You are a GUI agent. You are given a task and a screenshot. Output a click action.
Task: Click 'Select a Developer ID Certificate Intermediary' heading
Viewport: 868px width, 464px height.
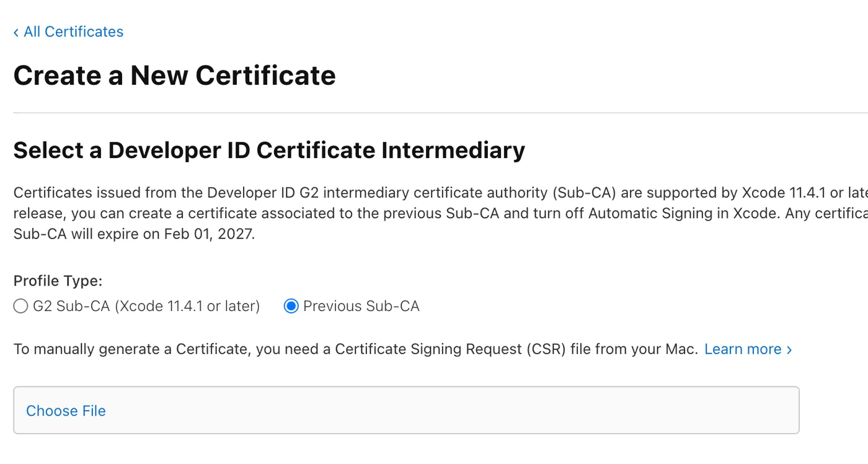tap(269, 151)
